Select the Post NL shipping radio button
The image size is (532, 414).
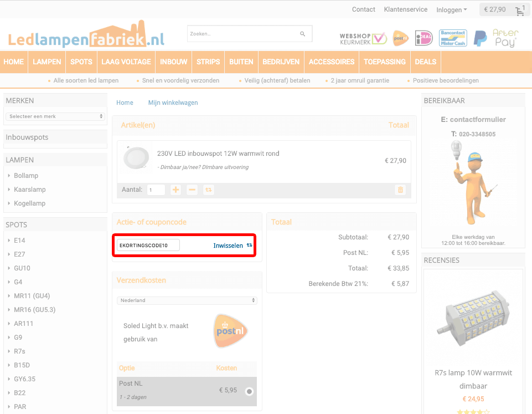tap(249, 392)
